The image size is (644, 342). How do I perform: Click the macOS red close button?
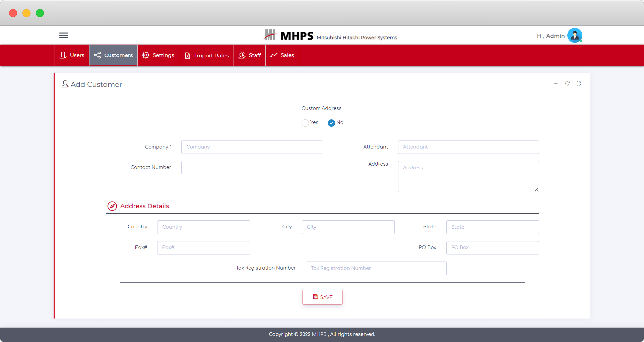click(13, 13)
